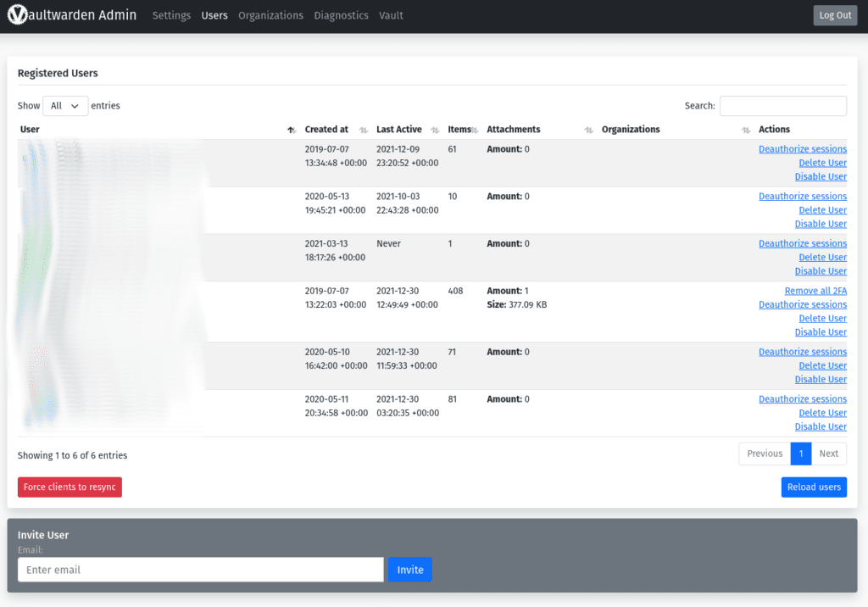Deauthorize sessions for never-active user
Image resolution: width=868 pixels, height=607 pixels.
pos(803,243)
